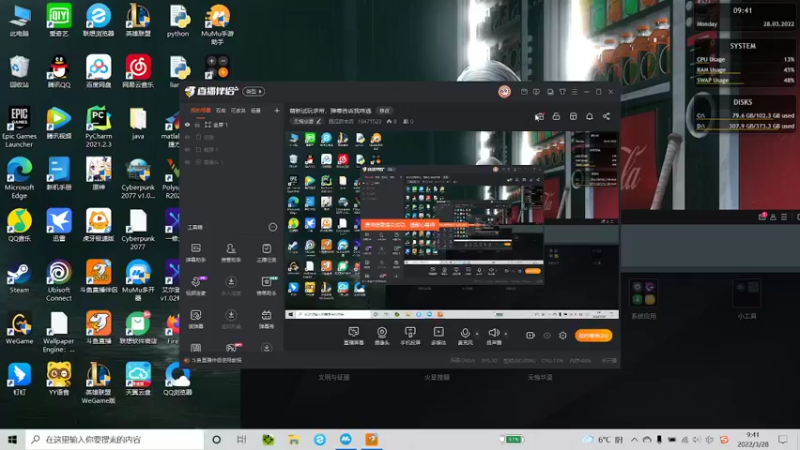This screenshot has height=450, width=800.
Task: Select the 摄像头 1 source row
Action: tap(232, 162)
